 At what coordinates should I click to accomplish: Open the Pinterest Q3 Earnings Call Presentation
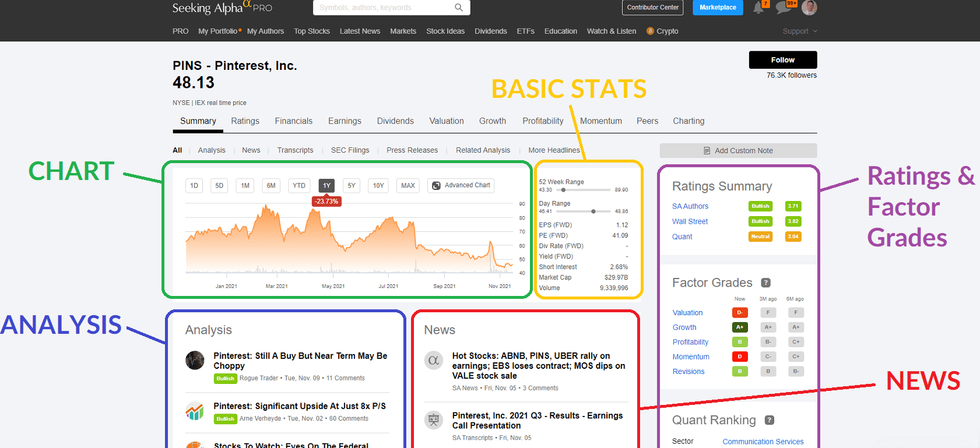tap(538, 421)
